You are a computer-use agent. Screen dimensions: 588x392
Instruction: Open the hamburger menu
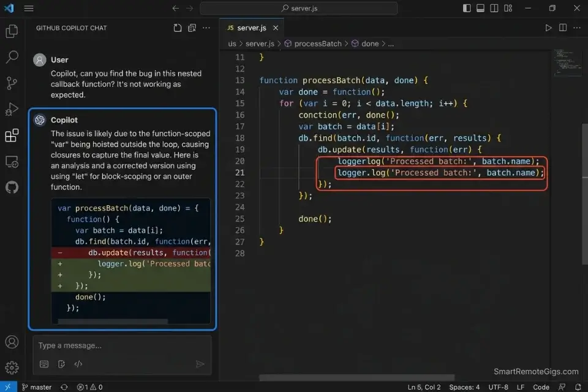pyautogui.click(x=29, y=8)
